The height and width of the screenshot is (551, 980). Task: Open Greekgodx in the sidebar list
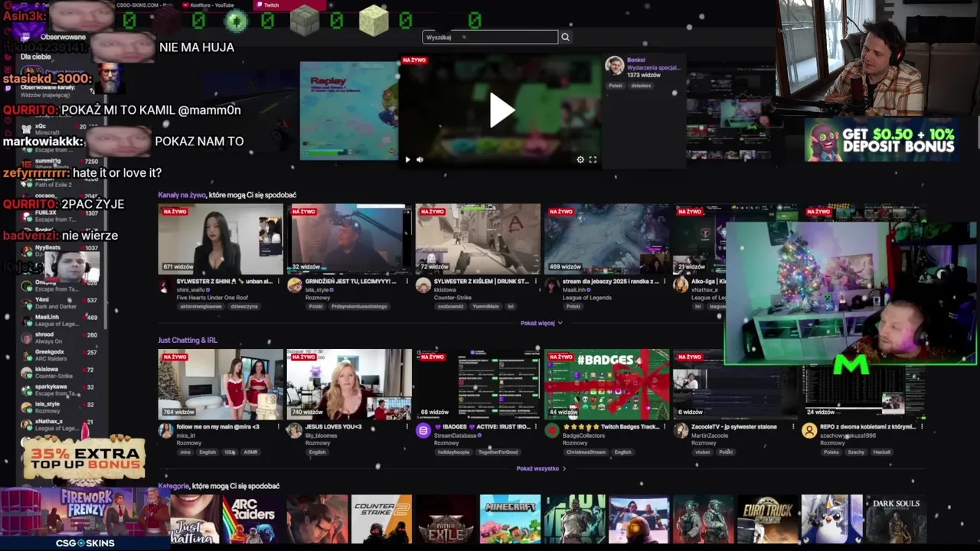[61, 355]
